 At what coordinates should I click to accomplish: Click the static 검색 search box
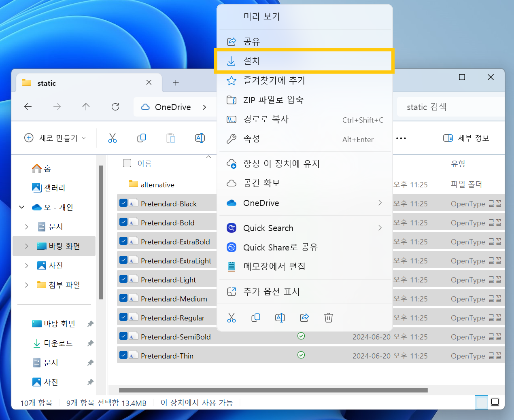(x=450, y=107)
